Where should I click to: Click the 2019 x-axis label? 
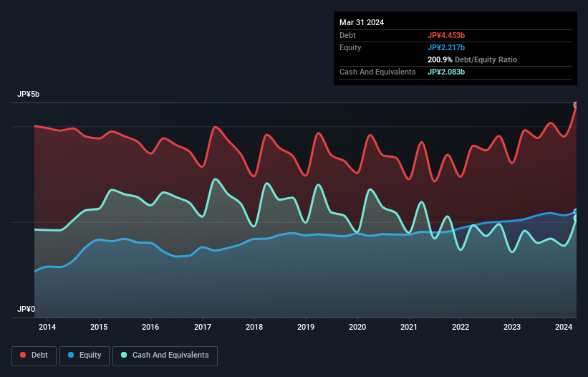[x=306, y=327]
